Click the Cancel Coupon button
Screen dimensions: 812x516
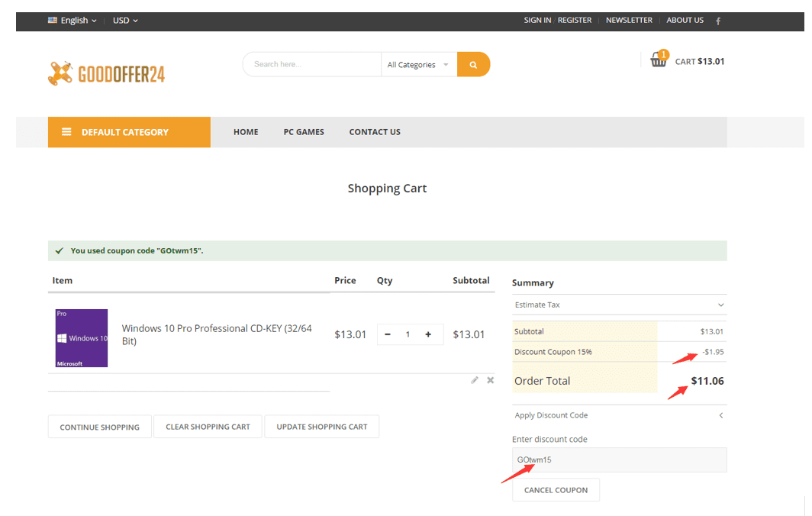coord(556,490)
